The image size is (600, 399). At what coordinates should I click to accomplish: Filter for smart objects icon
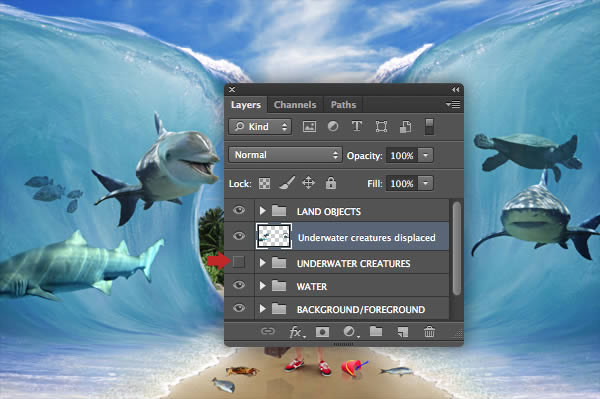(405, 127)
